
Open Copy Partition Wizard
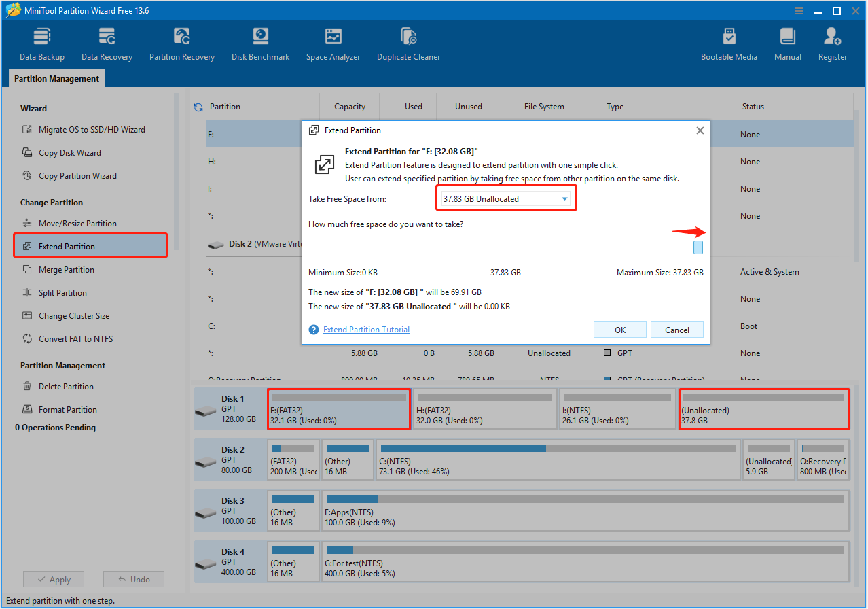coord(69,176)
